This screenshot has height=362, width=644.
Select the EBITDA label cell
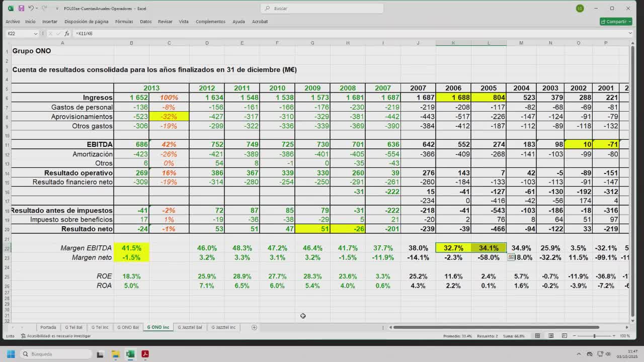(x=62, y=144)
